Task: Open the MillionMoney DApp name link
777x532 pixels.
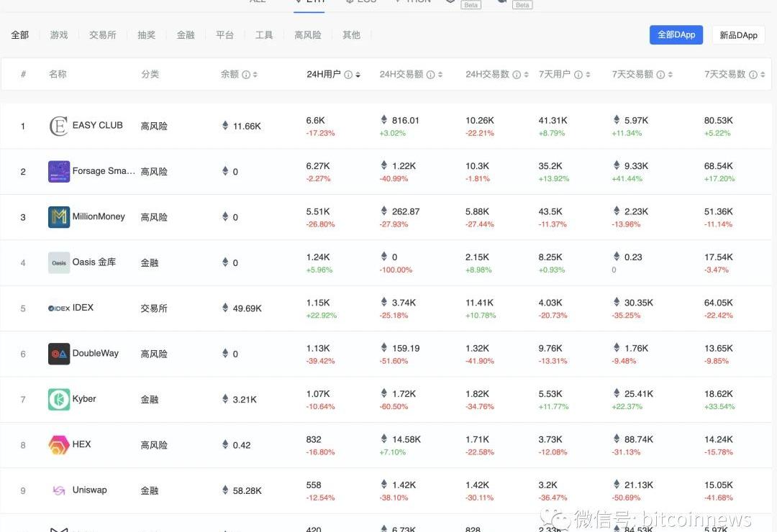Action: pyautogui.click(x=99, y=216)
